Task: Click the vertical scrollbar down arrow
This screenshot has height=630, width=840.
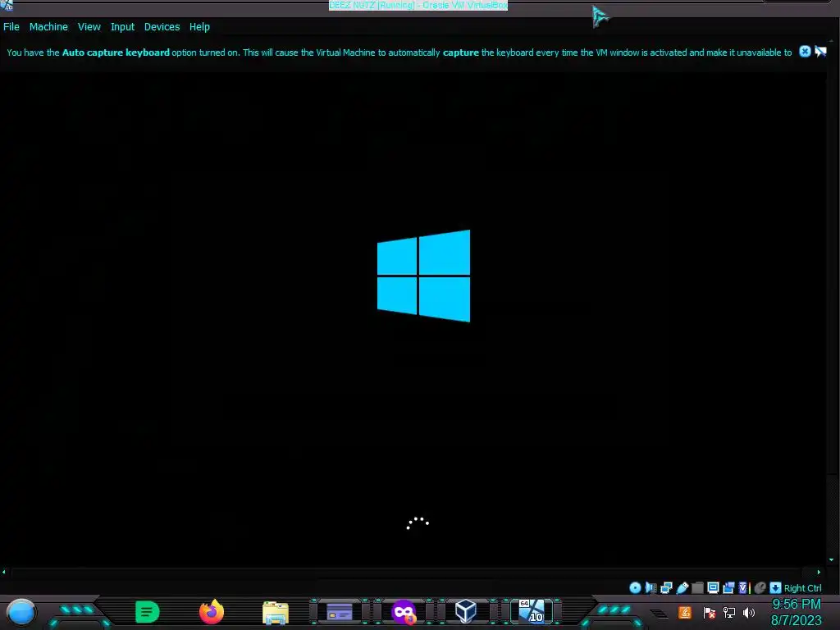Action: [x=831, y=559]
